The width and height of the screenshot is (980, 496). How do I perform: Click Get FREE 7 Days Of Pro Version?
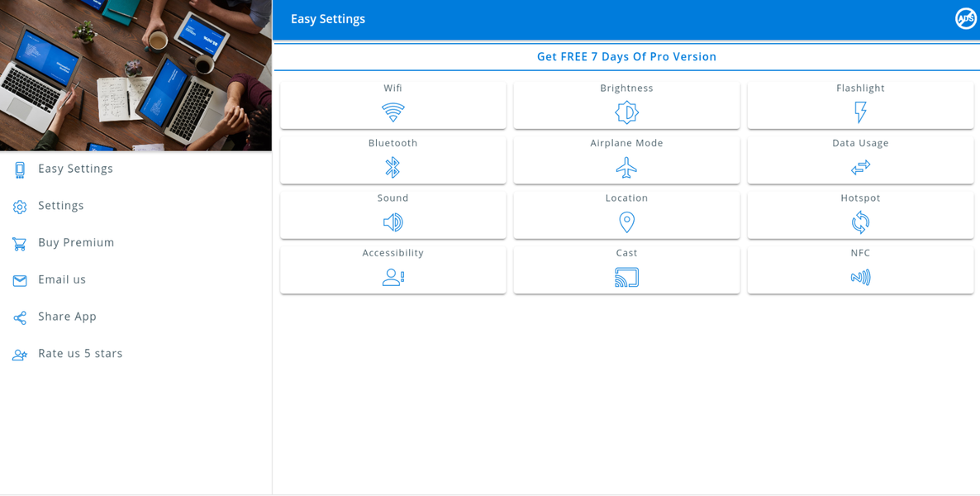point(626,56)
